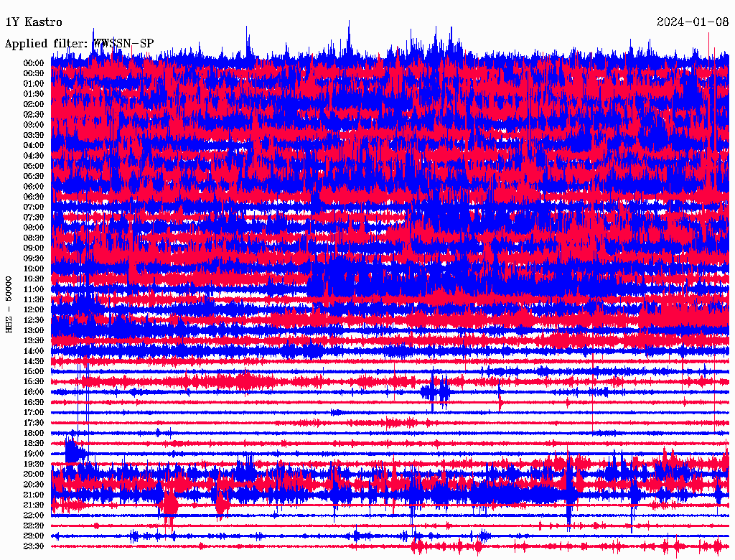Select the 03:30 time label
Viewport: 735px width, 560px height.
34,135
